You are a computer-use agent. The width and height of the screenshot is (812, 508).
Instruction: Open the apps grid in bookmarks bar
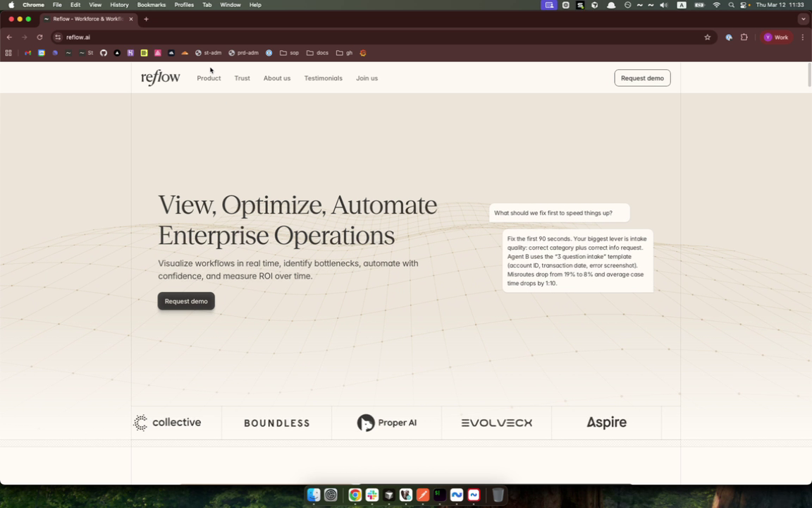(8, 53)
